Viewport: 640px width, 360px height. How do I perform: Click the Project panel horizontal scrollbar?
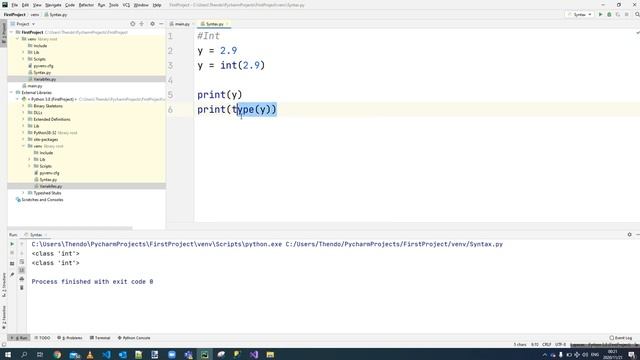pos(70,228)
